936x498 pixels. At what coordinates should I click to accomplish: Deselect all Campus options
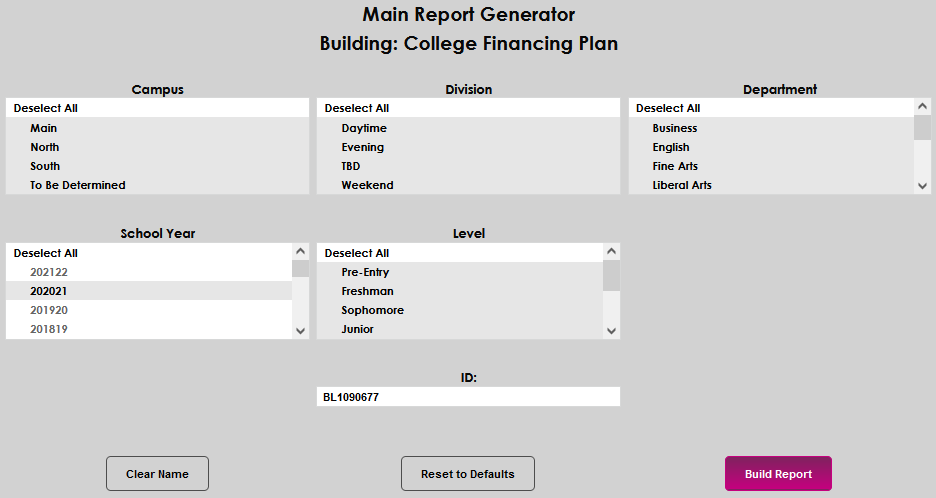click(46, 108)
